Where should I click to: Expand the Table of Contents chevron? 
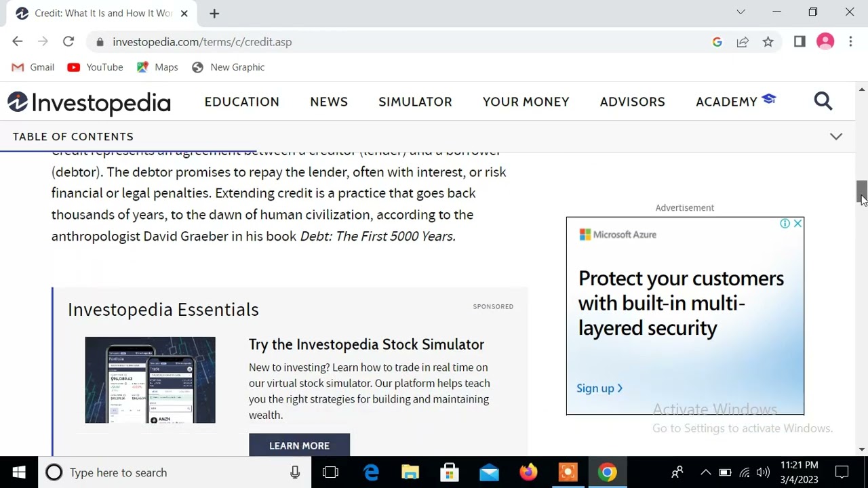[836, 136]
